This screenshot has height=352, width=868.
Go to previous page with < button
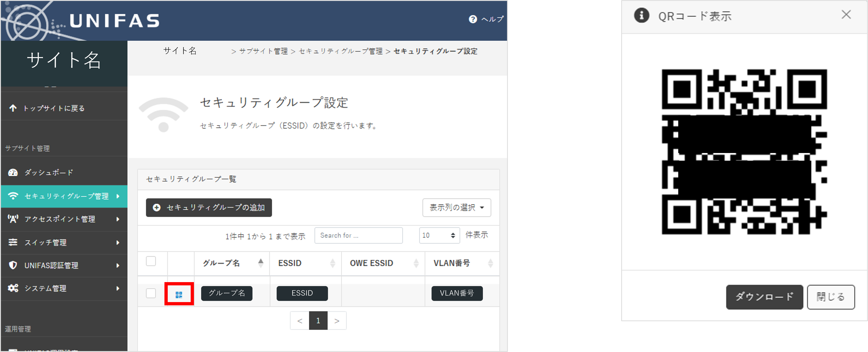pyautogui.click(x=300, y=321)
